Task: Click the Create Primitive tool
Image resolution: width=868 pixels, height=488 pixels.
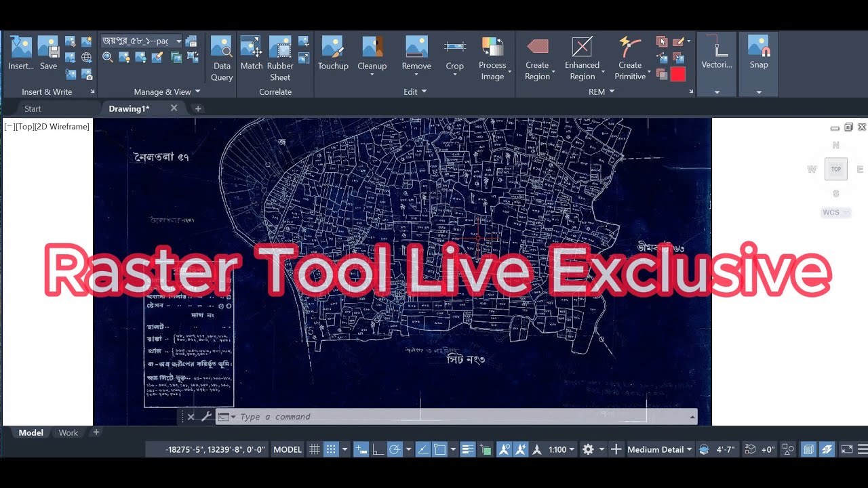Action: coord(631,58)
